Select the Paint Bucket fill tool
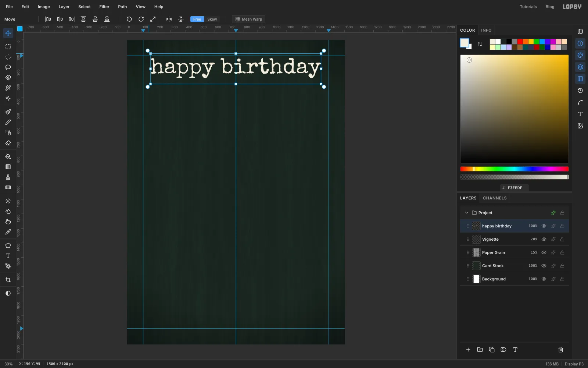Image resolution: width=588 pixels, height=368 pixels. point(8,156)
